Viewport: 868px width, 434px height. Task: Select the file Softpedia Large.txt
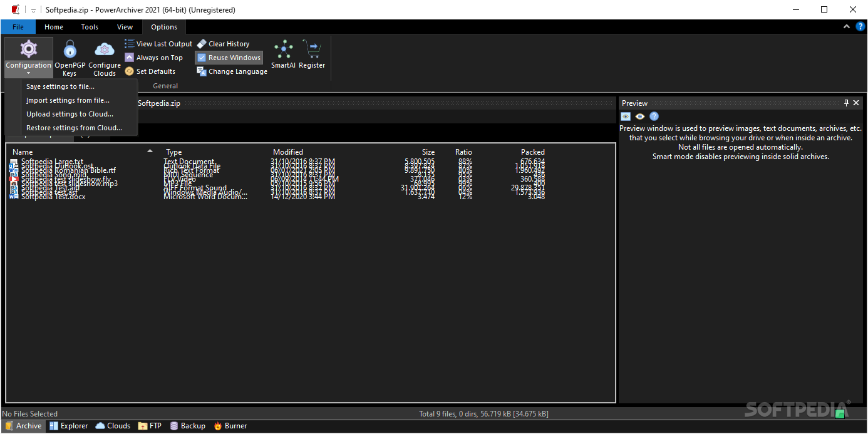coord(52,162)
